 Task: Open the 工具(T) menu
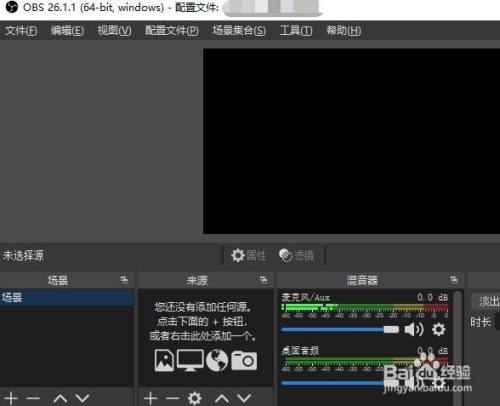point(296,31)
